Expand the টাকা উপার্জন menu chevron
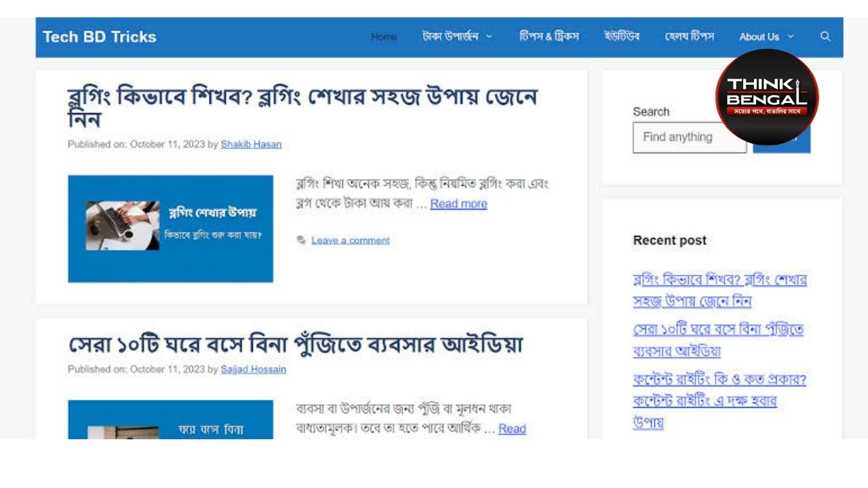This screenshot has height=488, width=868. [490, 37]
